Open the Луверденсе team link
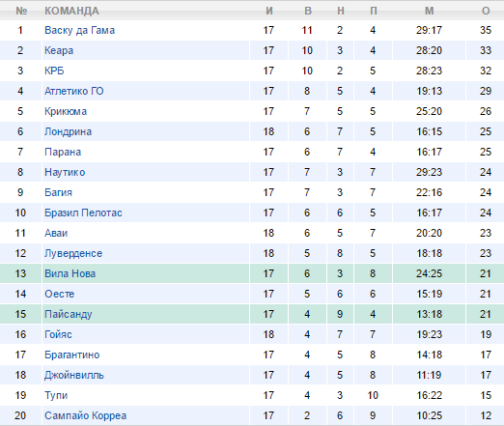The image size is (504, 426). (x=73, y=253)
